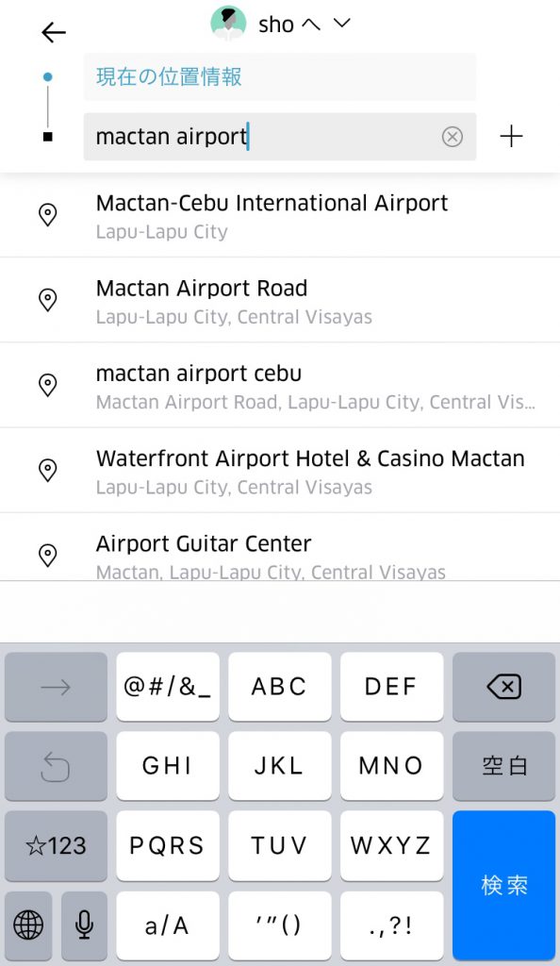Tap the keyboard backspace delete icon
Image resolution: width=560 pixels, height=966 pixels.
(x=504, y=687)
